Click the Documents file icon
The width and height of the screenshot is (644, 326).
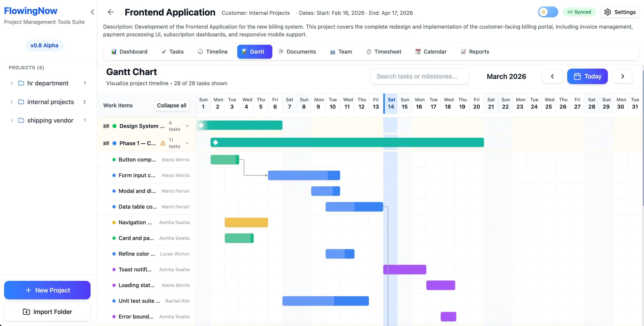click(x=281, y=51)
